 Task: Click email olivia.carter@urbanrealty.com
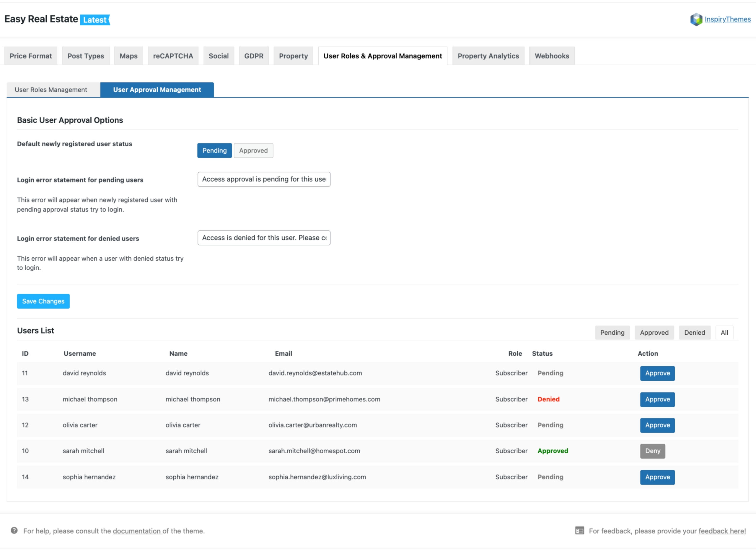[x=312, y=425]
